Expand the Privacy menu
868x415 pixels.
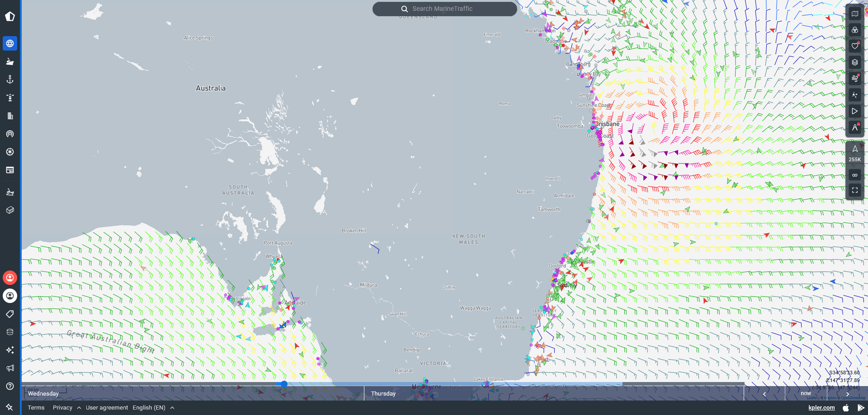coord(67,407)
